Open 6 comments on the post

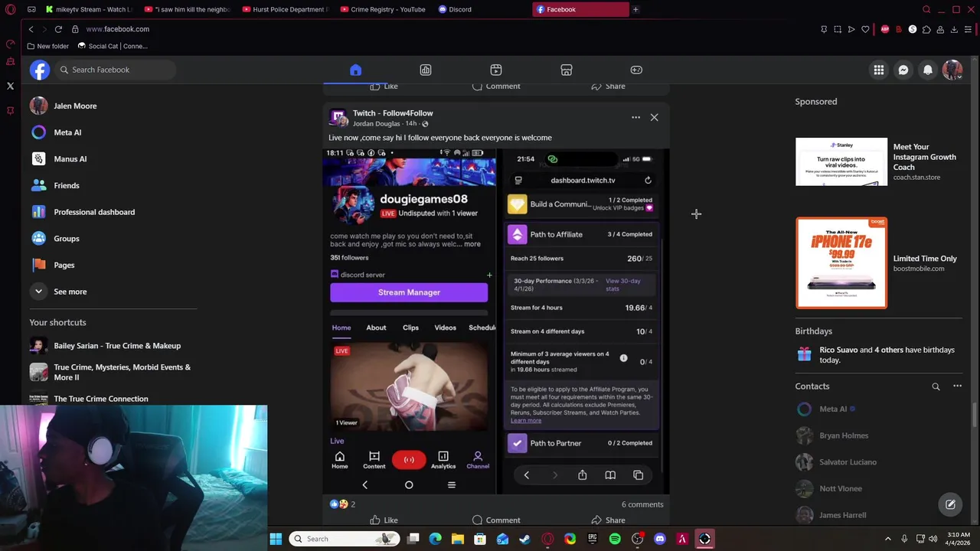(x=642, y=504)
